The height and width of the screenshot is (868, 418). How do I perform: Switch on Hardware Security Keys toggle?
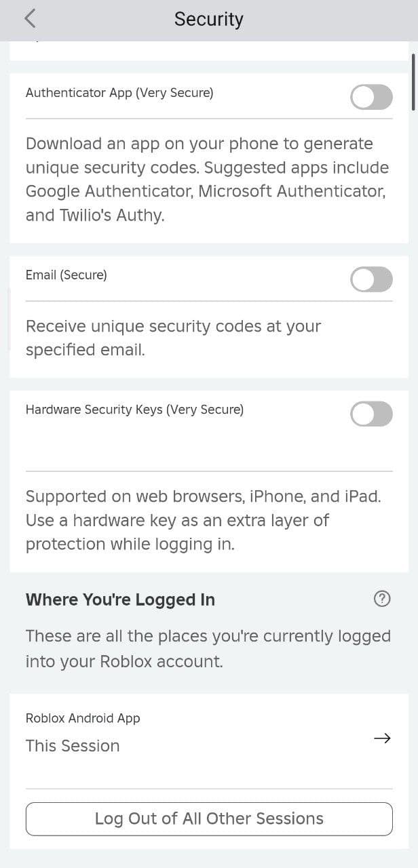click(x=371, y=414)
